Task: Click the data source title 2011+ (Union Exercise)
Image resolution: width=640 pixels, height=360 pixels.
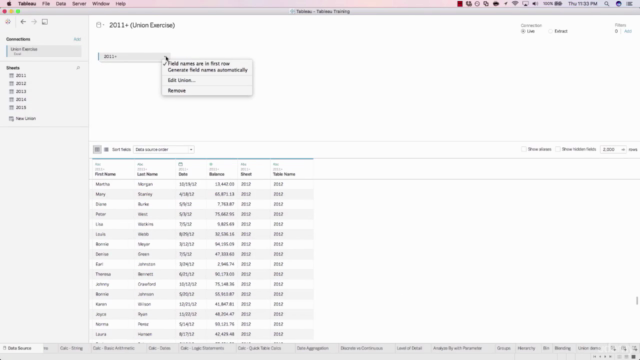Action: tap(142, 25)
